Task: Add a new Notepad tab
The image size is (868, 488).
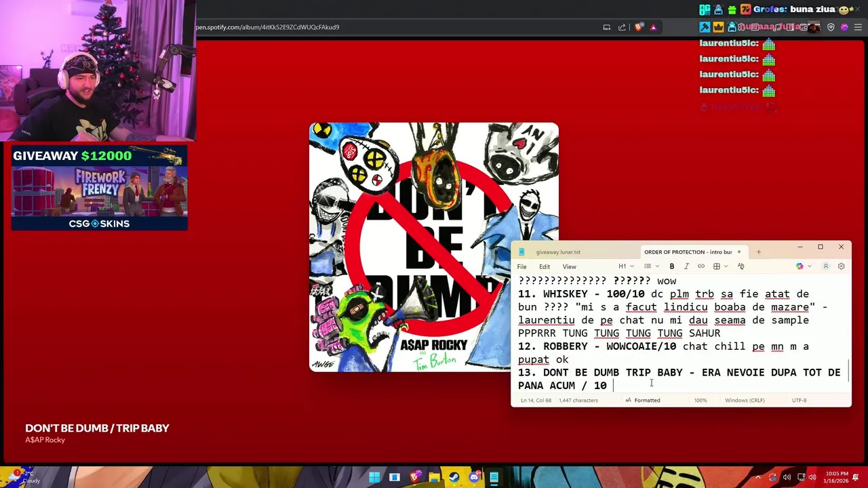Action: click(759, 252)
